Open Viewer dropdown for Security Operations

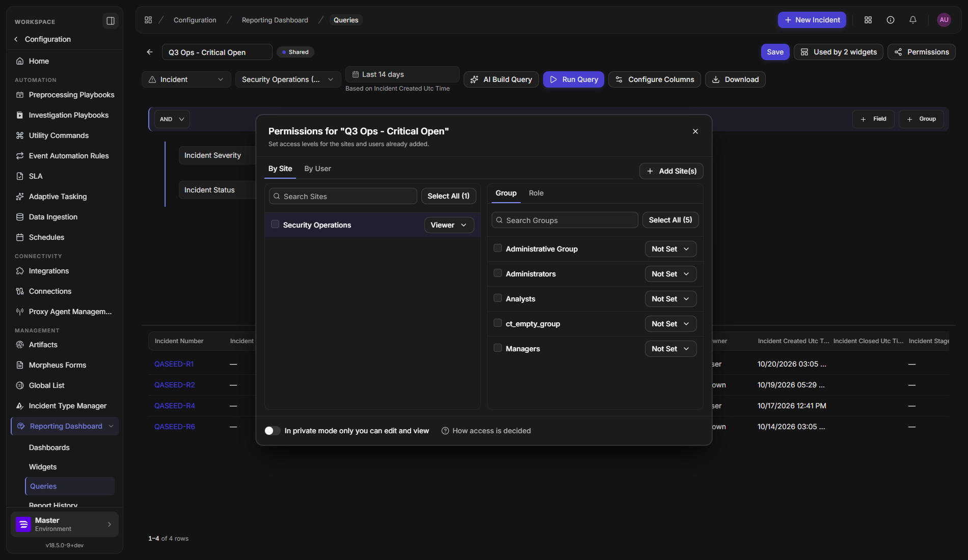pyautogui.click(x=449, y=225)
